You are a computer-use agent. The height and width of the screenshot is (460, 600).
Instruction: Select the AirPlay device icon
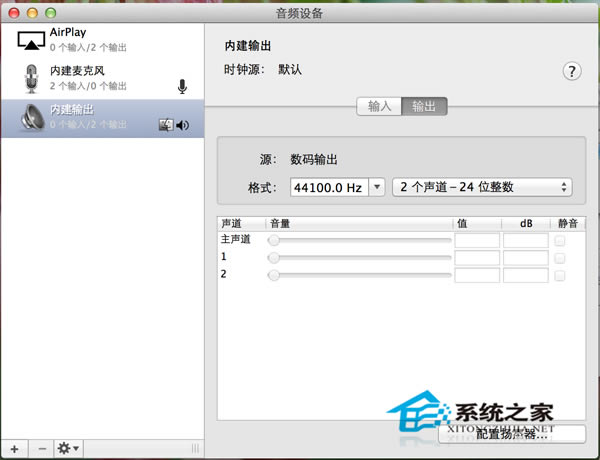[x=31, y=41]
